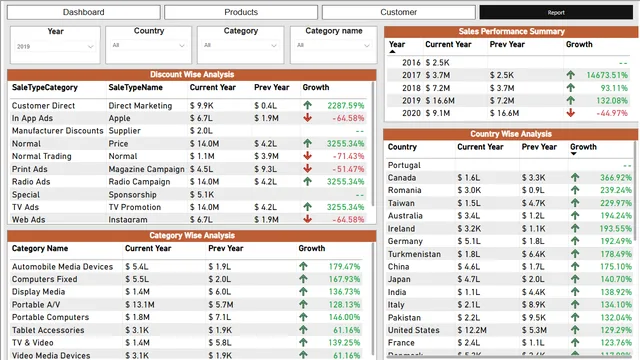Select the Portugal country row
Screen dimensions: 640x360
(x=510, y=165)
